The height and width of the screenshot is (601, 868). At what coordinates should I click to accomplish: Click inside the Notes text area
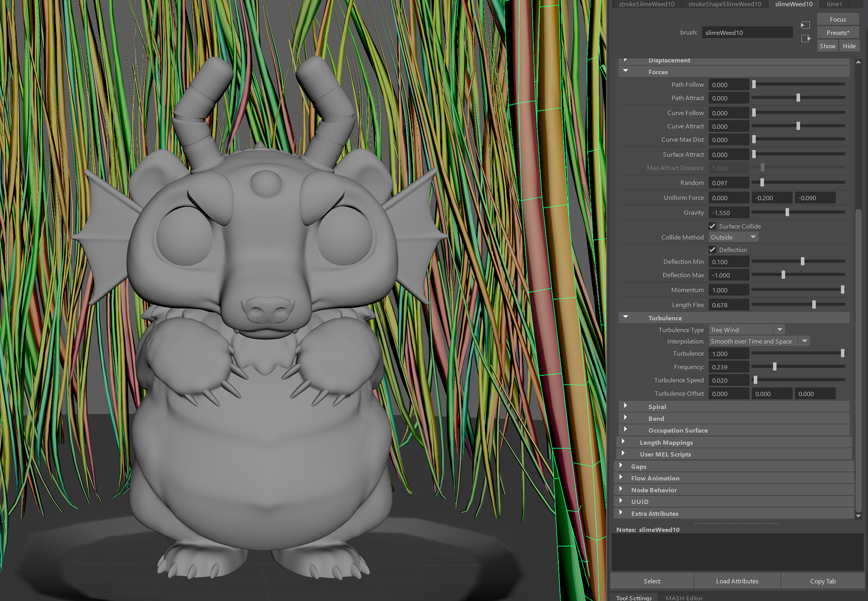point(737,552)
